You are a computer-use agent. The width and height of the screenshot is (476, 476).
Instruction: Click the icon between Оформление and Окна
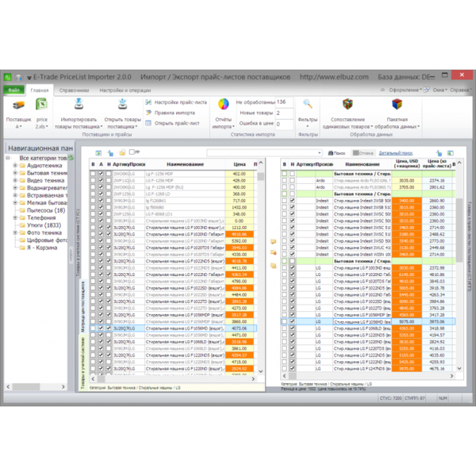pos(427,90)
